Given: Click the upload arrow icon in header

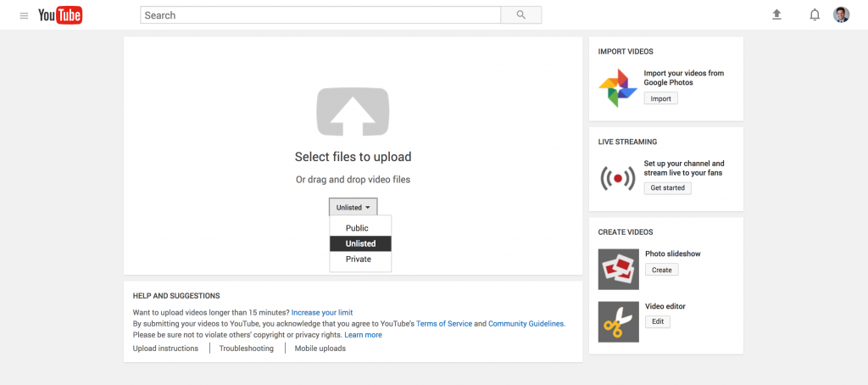Looking at the screenshot, I should coord(776,15).
